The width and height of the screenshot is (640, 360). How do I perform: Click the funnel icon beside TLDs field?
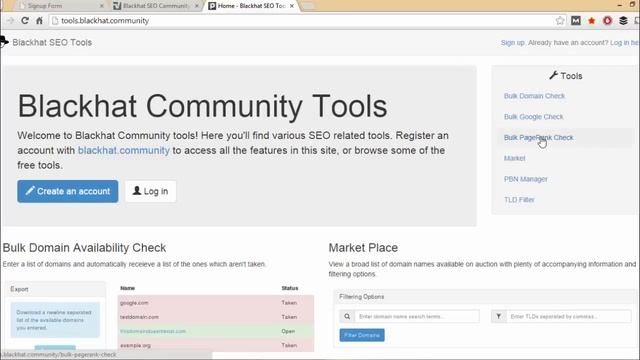pyautogui.click(x=498, y=316)
